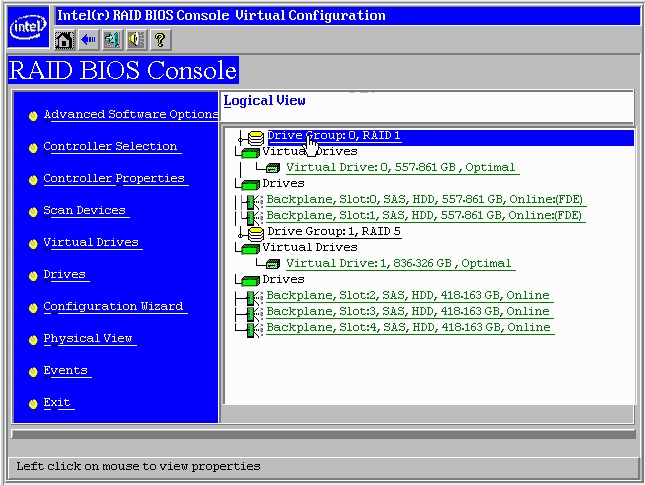Click the question mark help icon
The image size is (645, 485).
click(x=160, y=40)
